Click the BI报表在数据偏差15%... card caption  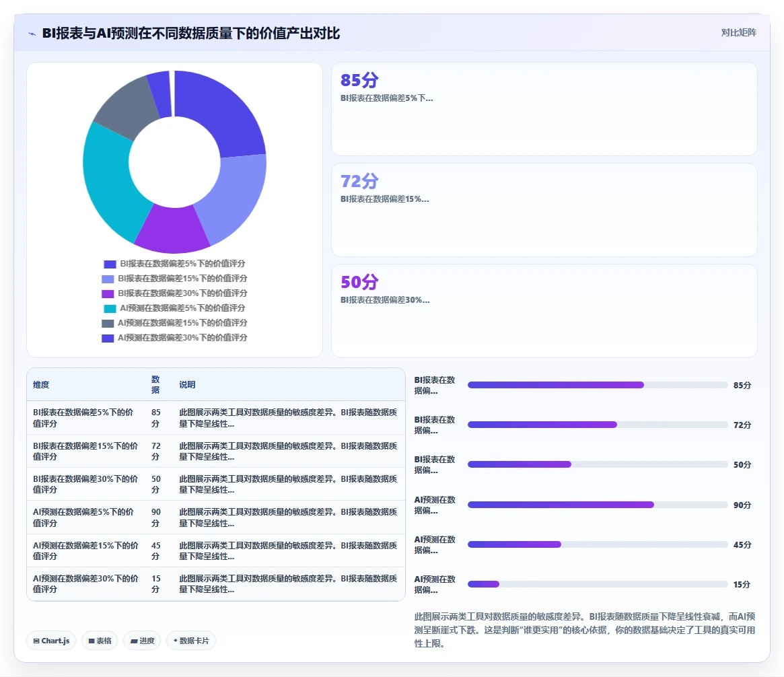pyautogui.click(x=384, y=199)
